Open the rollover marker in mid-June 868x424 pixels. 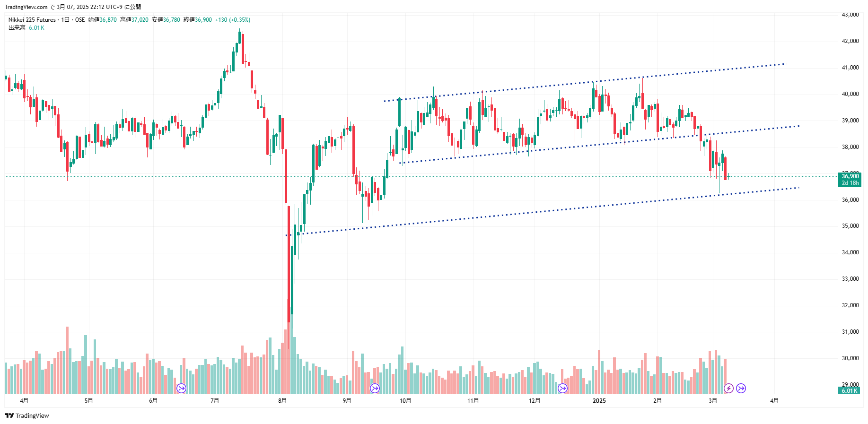click(181, 389)
